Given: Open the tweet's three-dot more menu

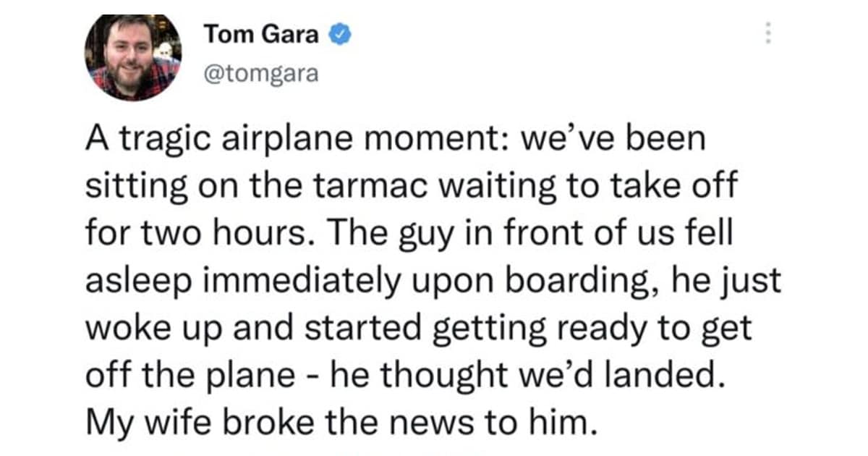Looking at the screenshot, I should pyautogui.click(x=769, y=35).
